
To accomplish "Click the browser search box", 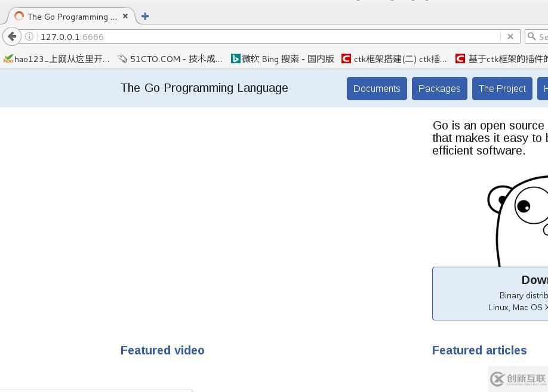I will (537, 36).
